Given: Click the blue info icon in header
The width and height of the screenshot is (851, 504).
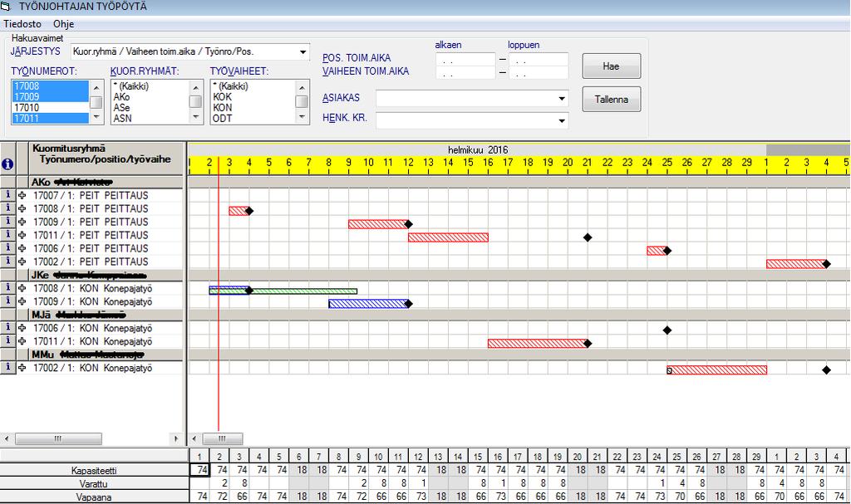Looking at the screenshot, I should tap(7, 164).
